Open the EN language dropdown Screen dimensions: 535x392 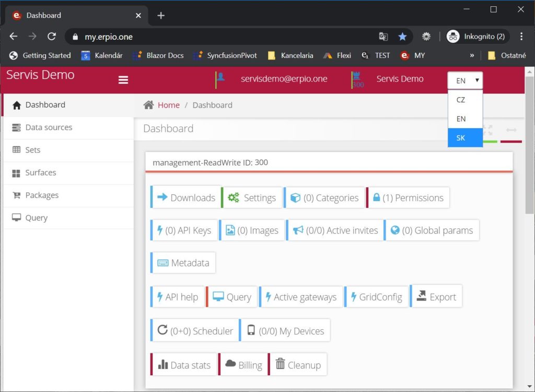pos(465,80)
